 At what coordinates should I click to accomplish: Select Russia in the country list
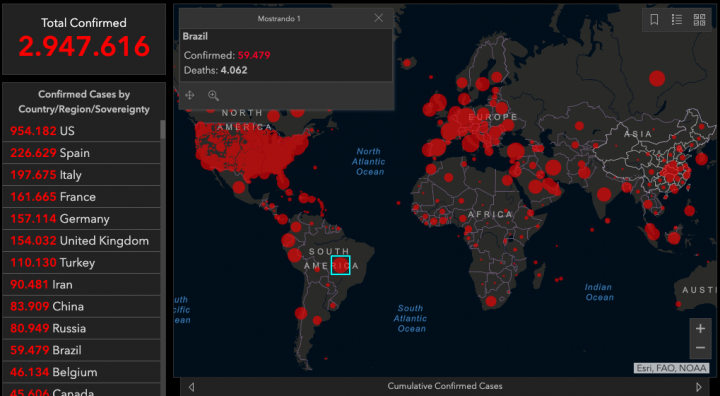81,328
